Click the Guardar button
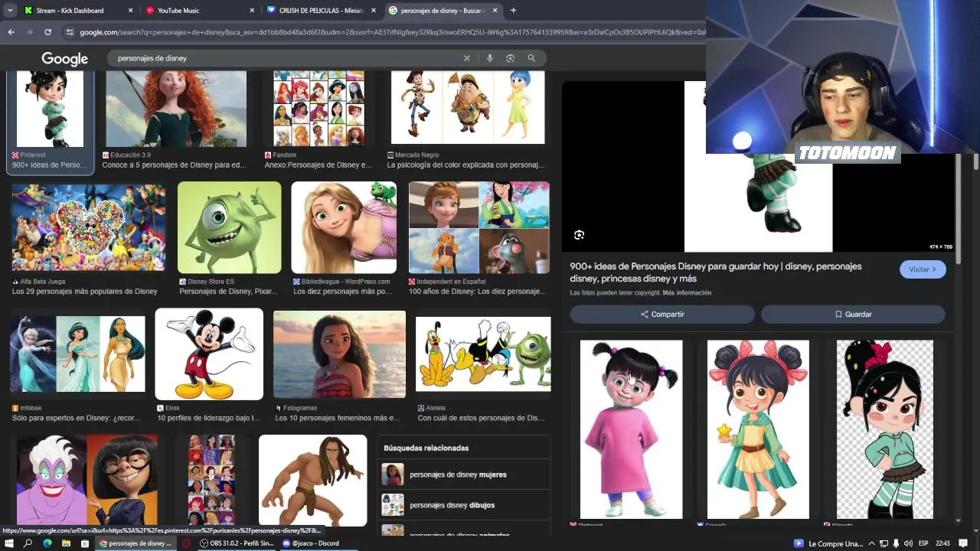 point(853,315)
